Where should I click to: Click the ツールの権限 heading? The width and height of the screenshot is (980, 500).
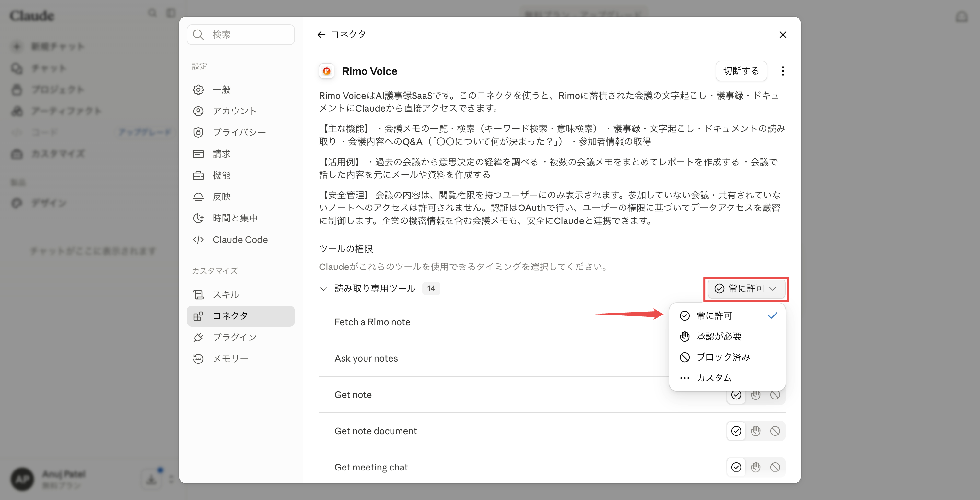pyautogui.click(x=346, y=249)
